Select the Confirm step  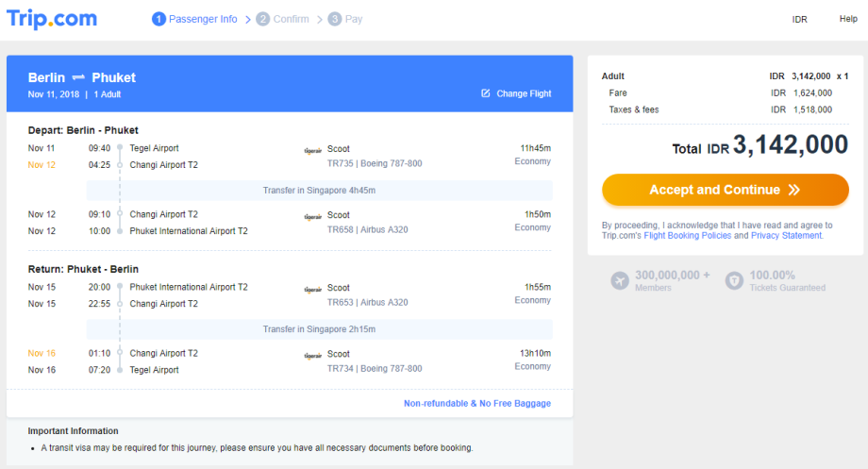[x=282, y=19]
